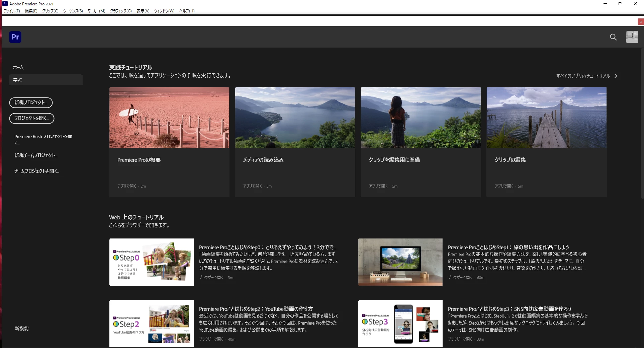The image size is (644, 348).
Task: Open the 表示(V) menu
Action: 143,11
